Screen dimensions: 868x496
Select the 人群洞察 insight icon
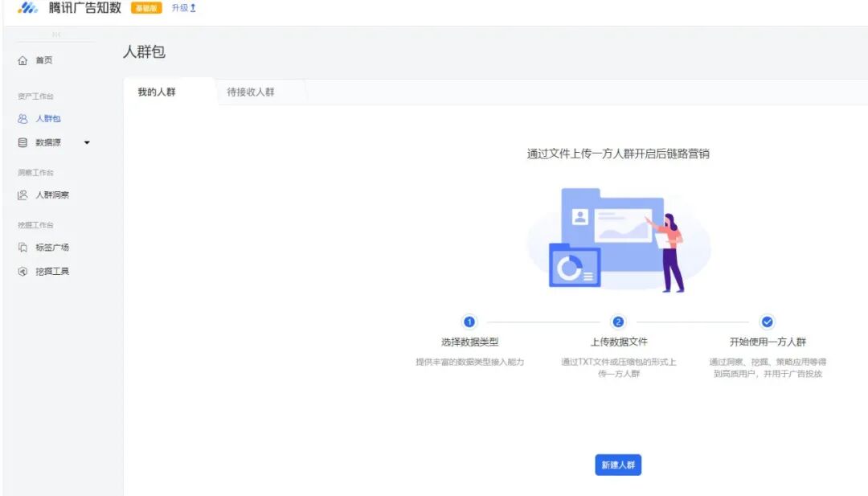[x=23, y=195]
